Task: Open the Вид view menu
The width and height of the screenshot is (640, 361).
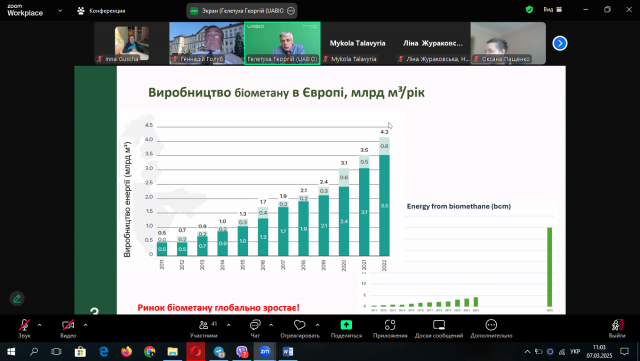Action: 552,9
